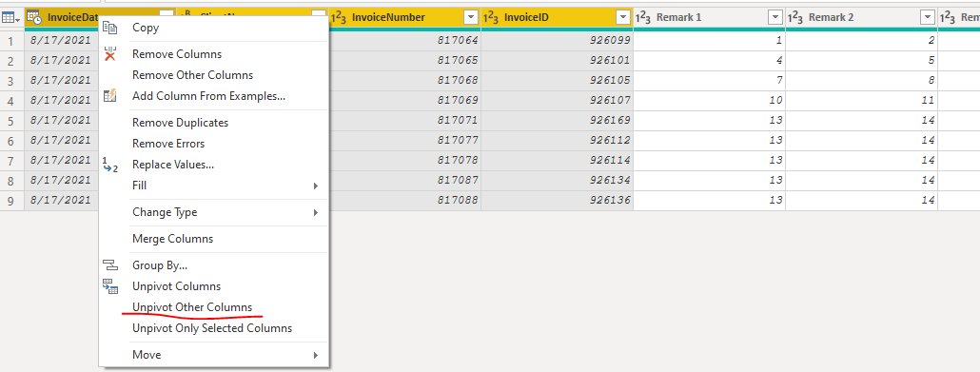The width and height of the screenshot is (980, 372).
Task: Select row number 9 header
Action: [11, 201]
